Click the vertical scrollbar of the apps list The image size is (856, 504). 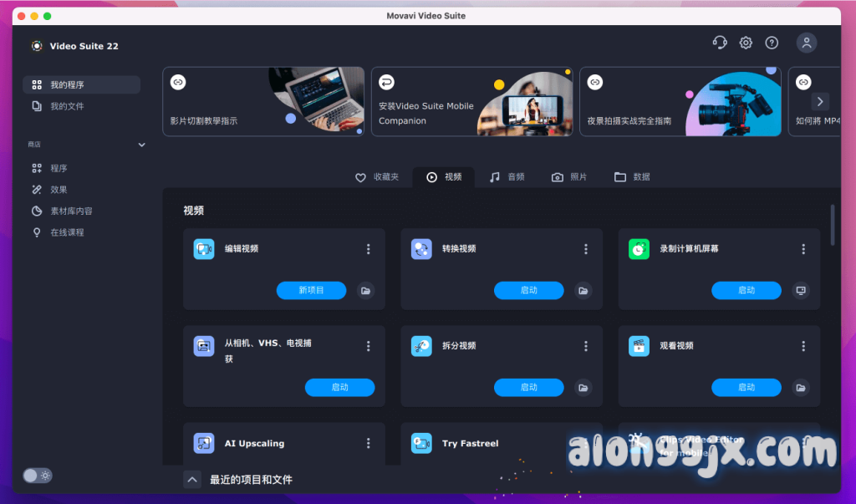click(x=832, y=224)
